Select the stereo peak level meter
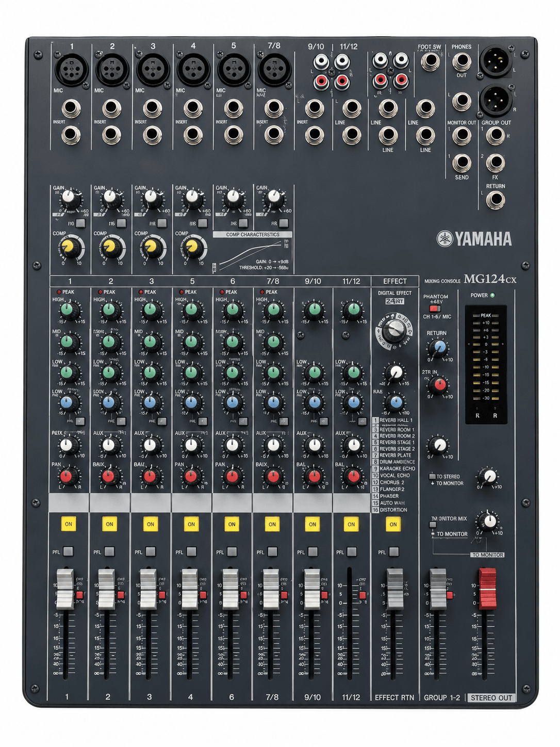 [x=486, y=364]
